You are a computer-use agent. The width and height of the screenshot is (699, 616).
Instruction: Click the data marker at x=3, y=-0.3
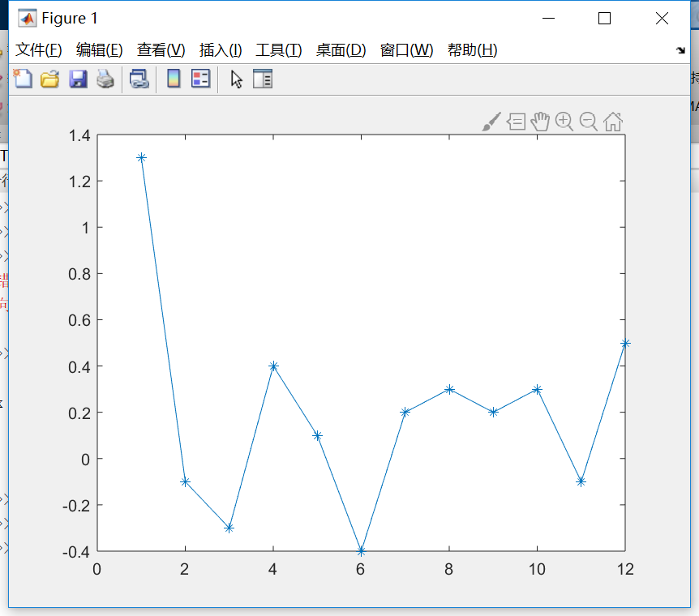(229, 528)
